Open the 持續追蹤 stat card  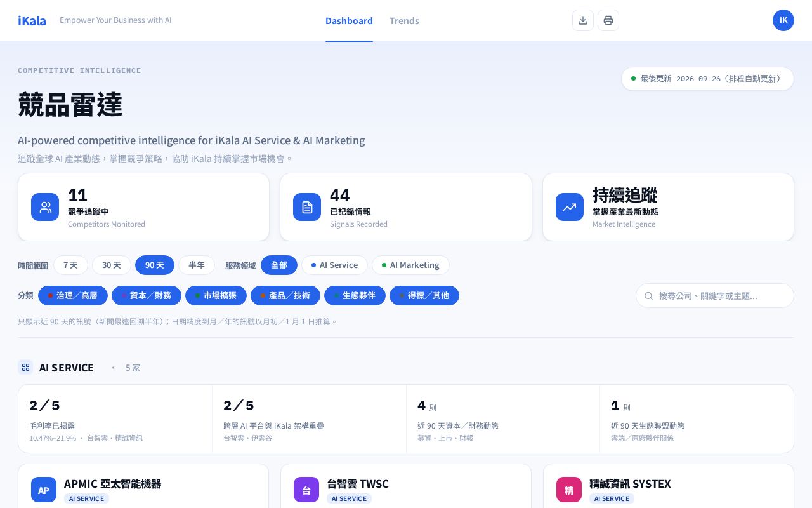[668, 207]
